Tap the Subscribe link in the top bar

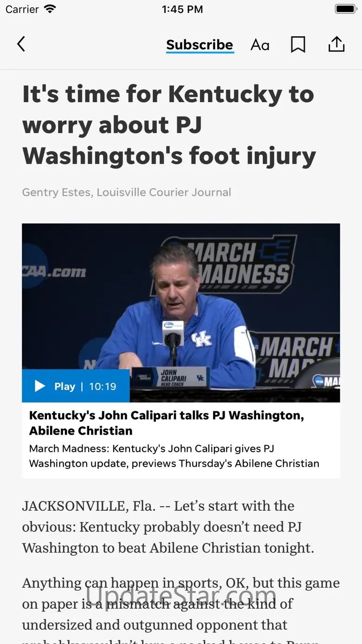coord(200,45)
